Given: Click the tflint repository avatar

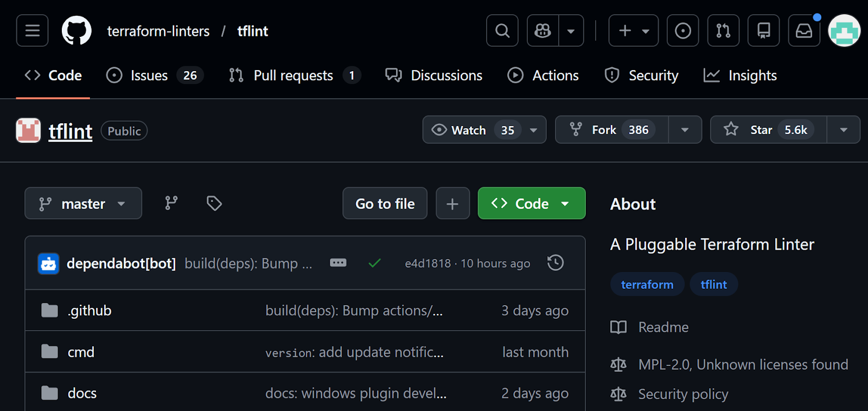Looking at the screenshot, I should pyautogui.click(x=28, y=131).
